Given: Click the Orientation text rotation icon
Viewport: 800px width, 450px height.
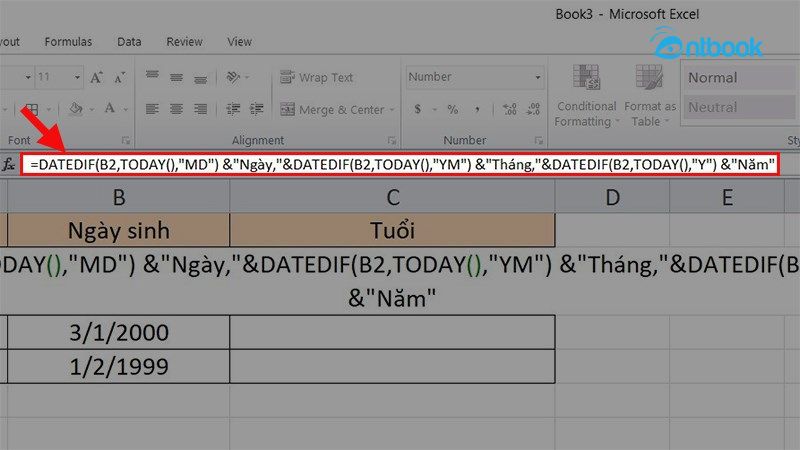Looking at the screenshot, I should click(233, 77).
